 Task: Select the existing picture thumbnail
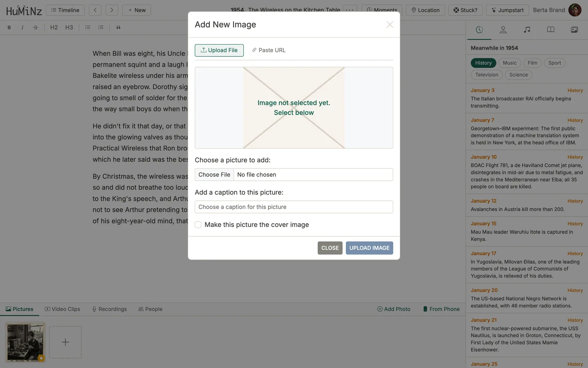[25, 342]
